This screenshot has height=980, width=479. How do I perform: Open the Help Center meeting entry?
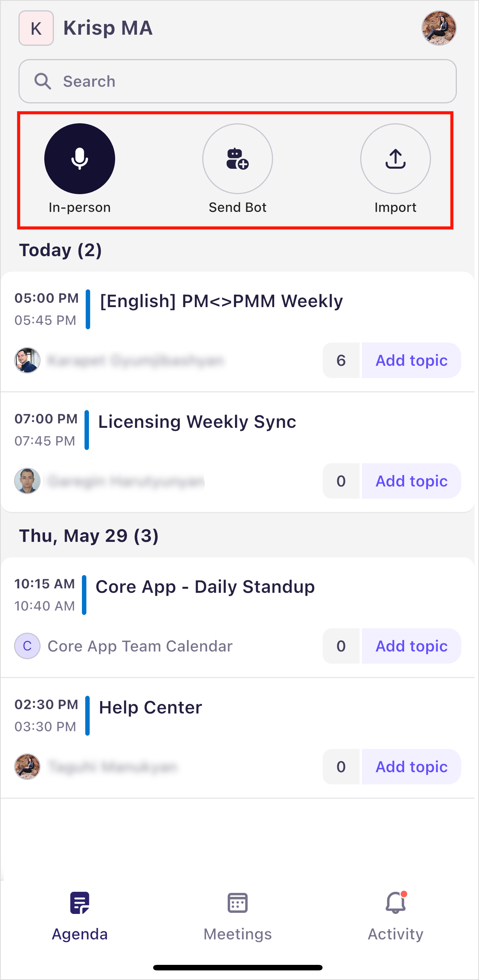(150, 708)
